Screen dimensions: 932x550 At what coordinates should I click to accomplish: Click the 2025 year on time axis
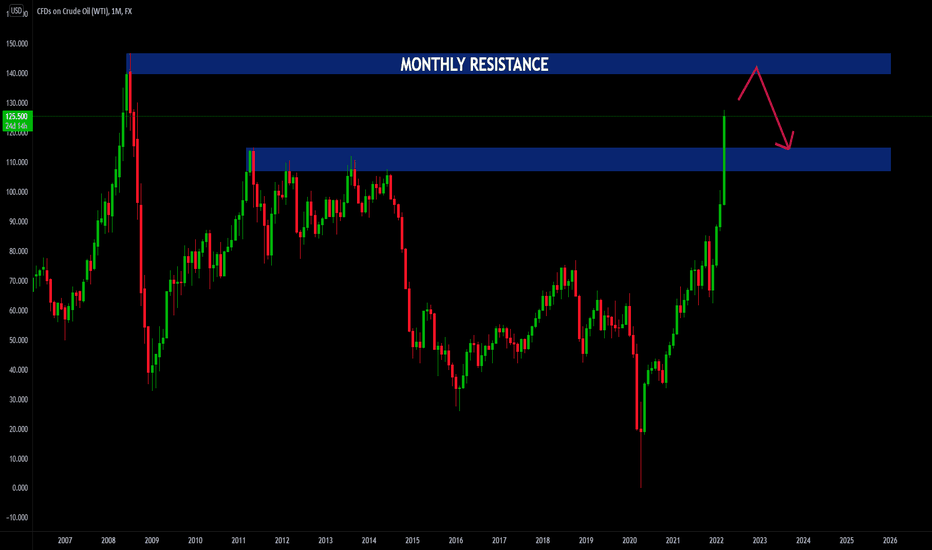(846, 540)
